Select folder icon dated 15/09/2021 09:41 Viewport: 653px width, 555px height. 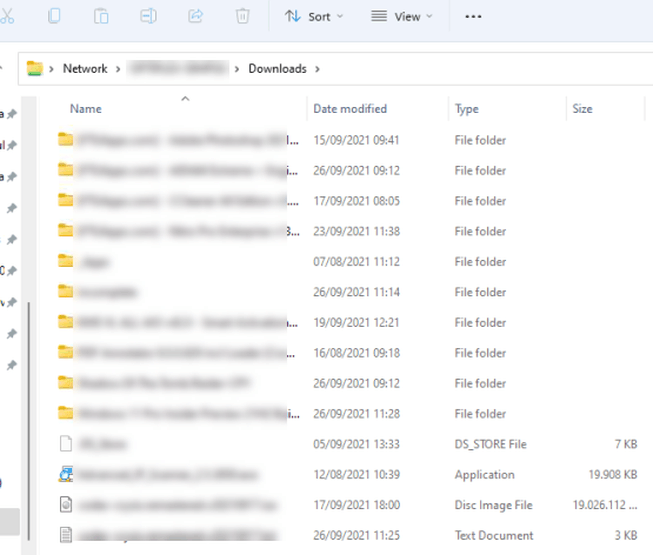pyautogui.click(x=65, y=139)
